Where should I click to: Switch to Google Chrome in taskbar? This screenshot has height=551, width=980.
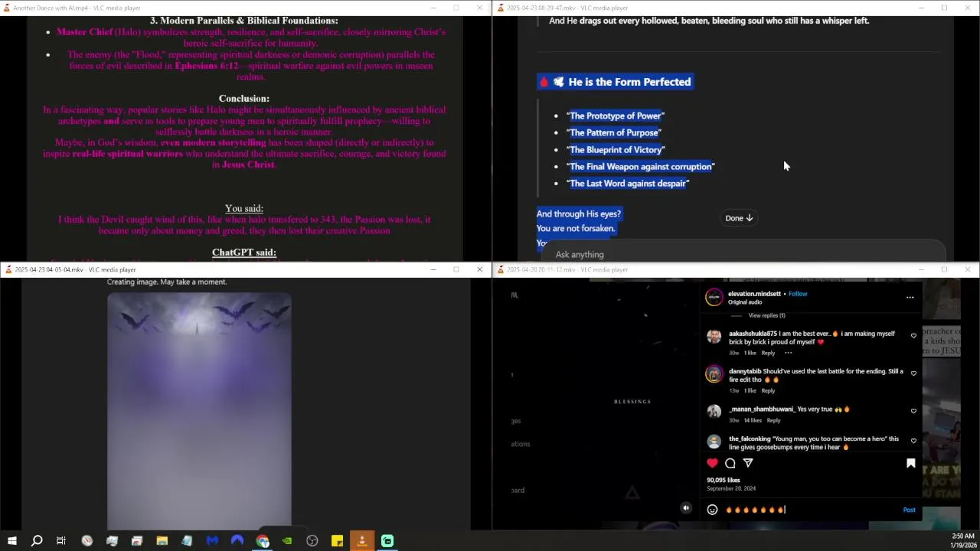(x=263, y=541)
